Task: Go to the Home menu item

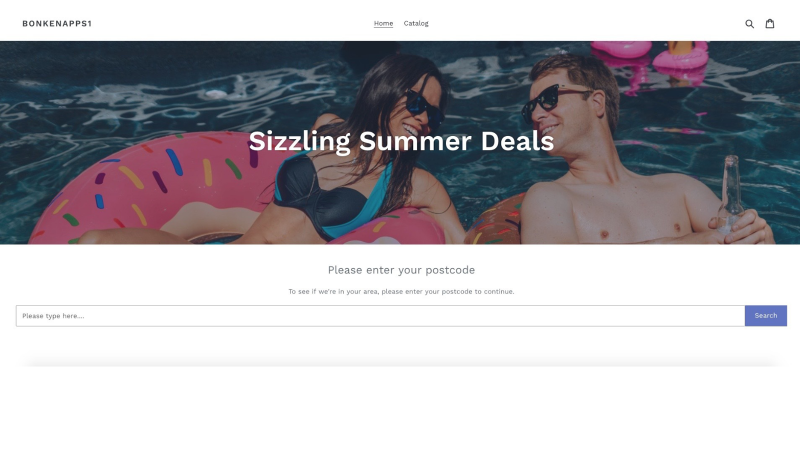Action: click(383, 23)
